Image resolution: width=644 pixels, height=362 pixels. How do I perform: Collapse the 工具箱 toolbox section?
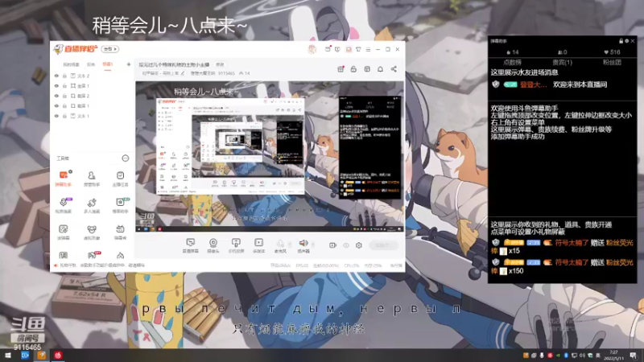[126, 158]
